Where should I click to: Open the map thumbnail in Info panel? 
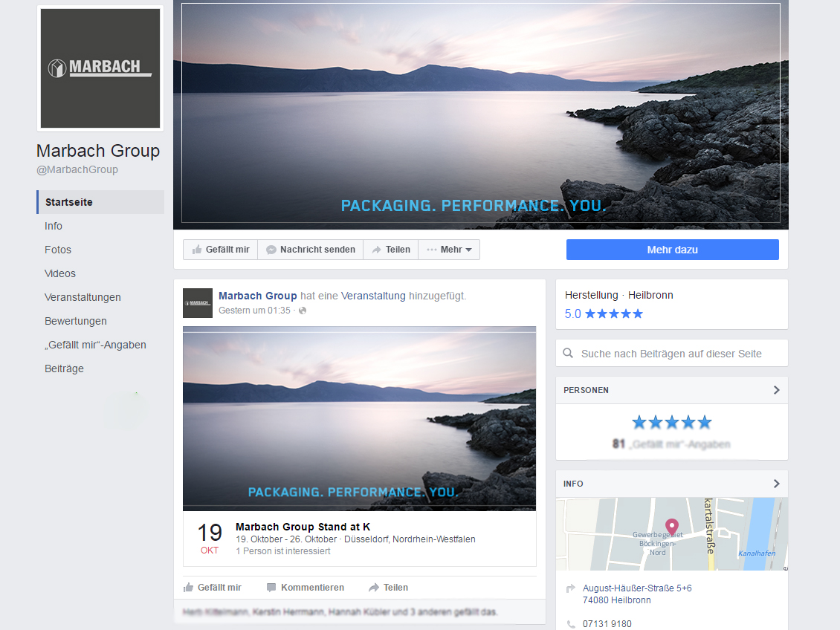click(x=672, y=533)
